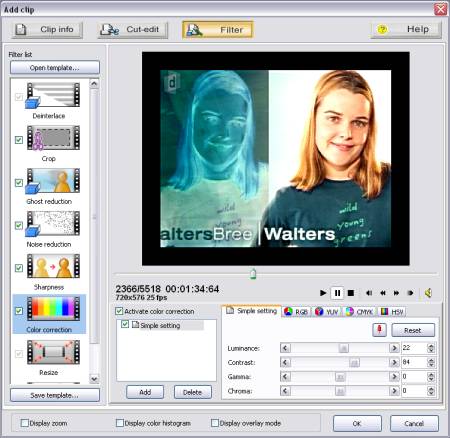Viewport: 450px width, 438px height.
Task: Toggle the Color correction filter checkbox
Action: coord(19,311)
